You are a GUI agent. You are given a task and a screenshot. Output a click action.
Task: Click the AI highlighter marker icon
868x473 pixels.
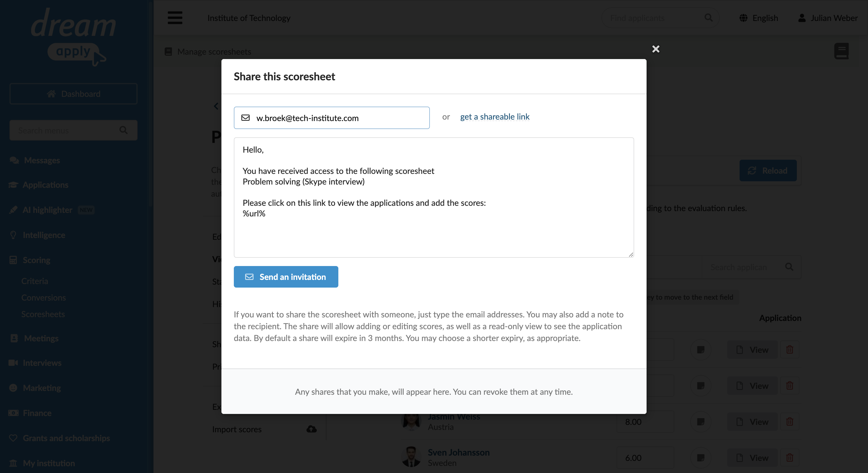coord(13,210)
